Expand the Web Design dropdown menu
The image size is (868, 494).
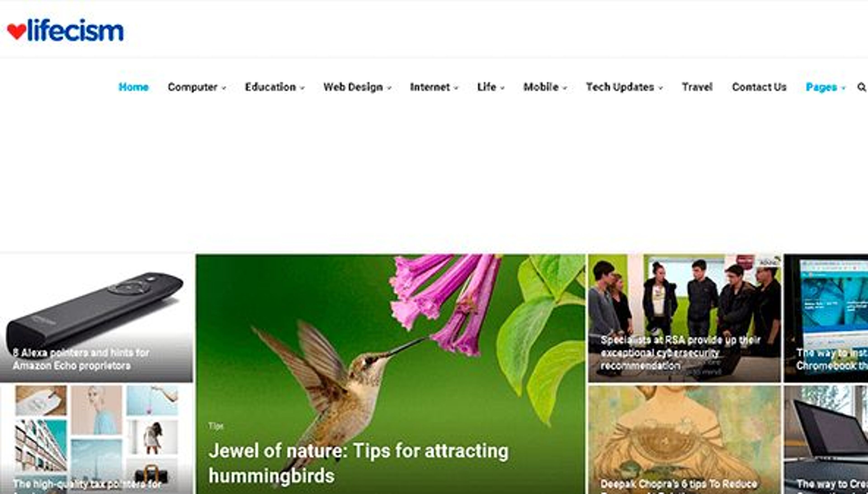[x=357, y=87]
